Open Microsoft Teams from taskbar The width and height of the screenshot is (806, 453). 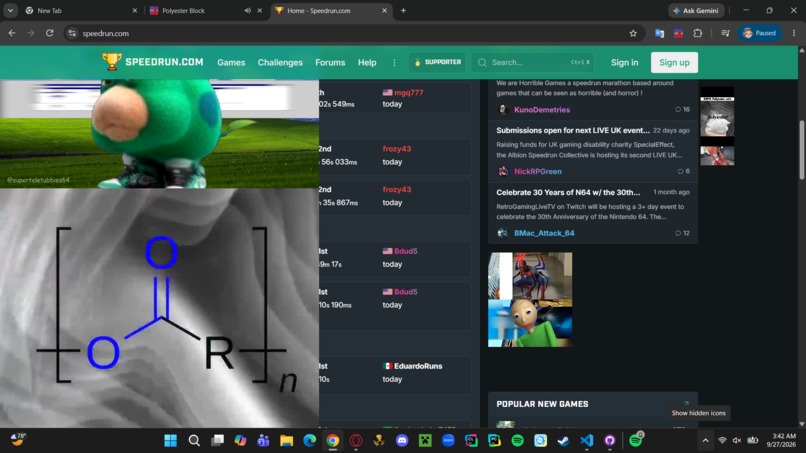point(263,441)
